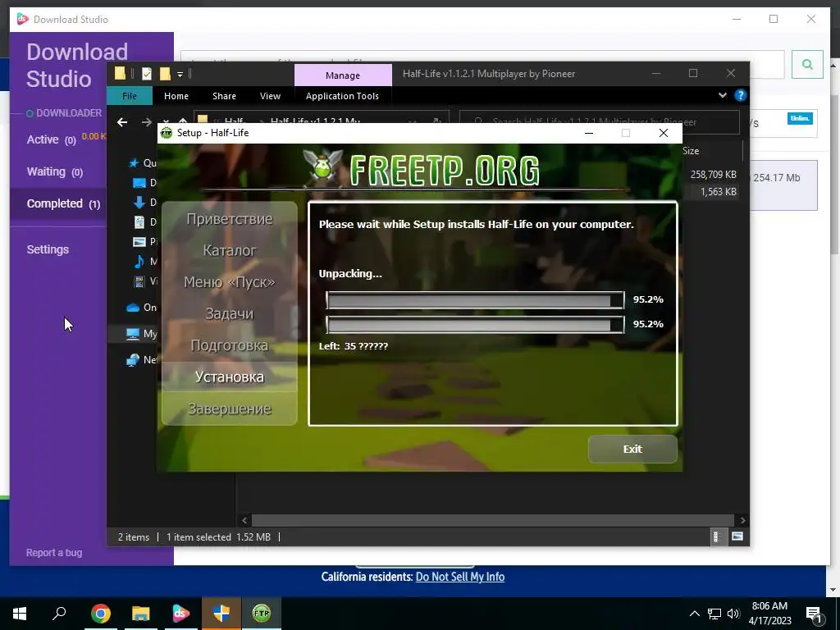The image size is (840, 630).
Task: Open Completed downloads in Download Studio
Action: [x=63, y=203]
